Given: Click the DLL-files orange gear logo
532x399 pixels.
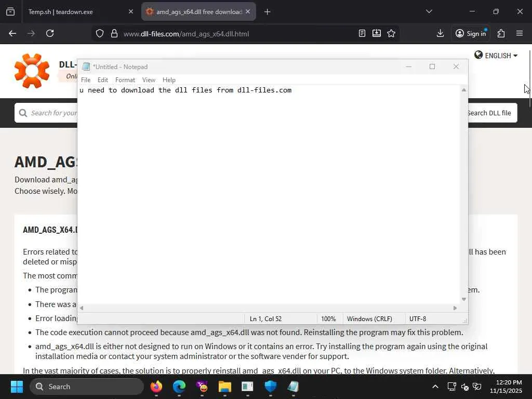Looking at the screenshot, I should point(32,71).
